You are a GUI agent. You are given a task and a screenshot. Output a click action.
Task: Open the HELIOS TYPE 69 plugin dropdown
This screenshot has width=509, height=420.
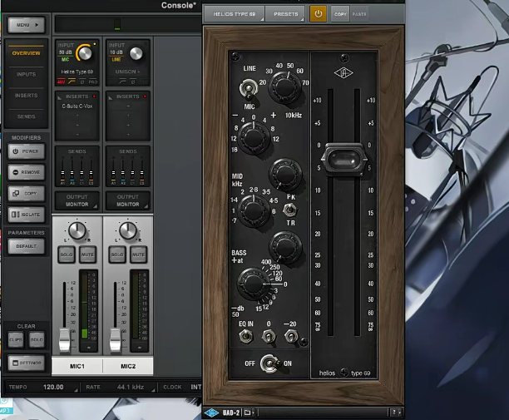(235, 14)
